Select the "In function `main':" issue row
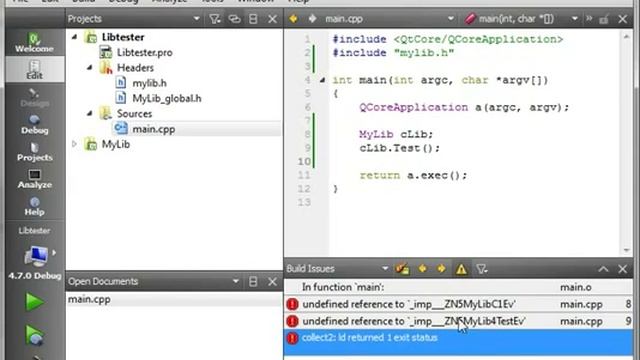This screenshot has width=640, height=360. [458, 287]
